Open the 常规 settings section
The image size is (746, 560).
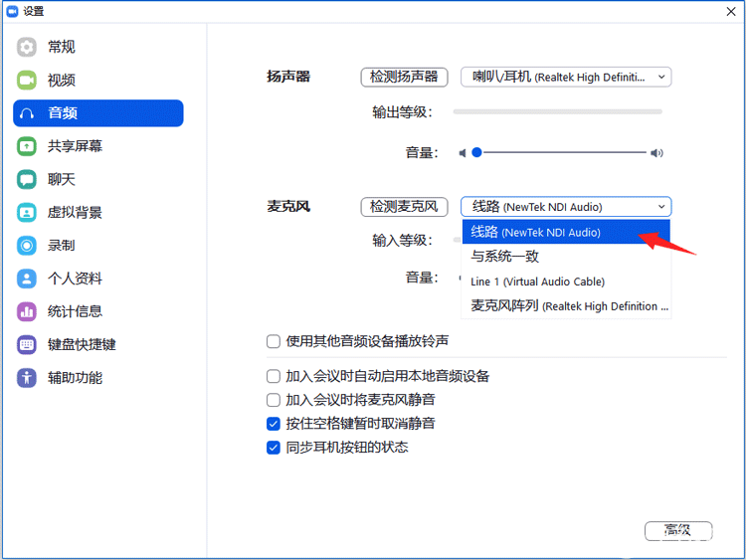[98, 47]
